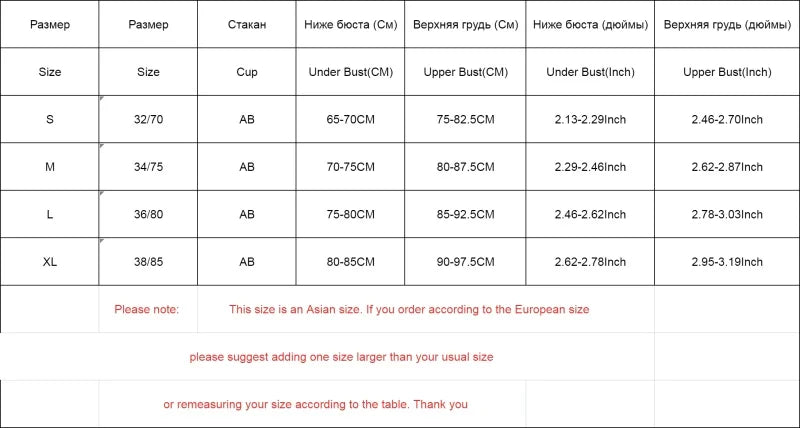Click the "38/85" size cell

(148, 262)
